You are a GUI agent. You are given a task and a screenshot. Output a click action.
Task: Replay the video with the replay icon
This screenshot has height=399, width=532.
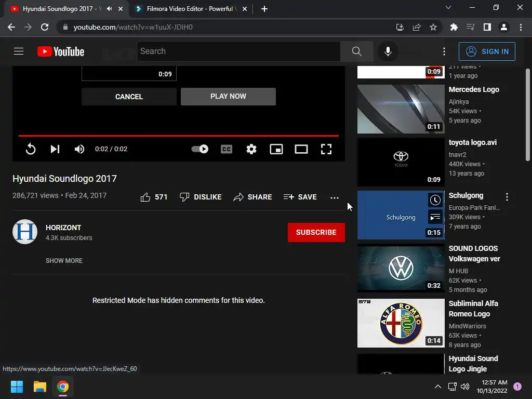[x=31, y=149]
